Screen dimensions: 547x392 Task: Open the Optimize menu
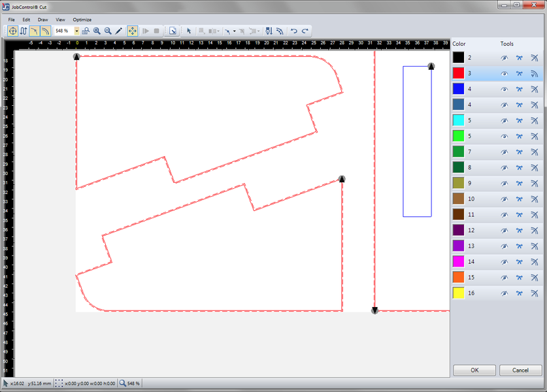82,20
